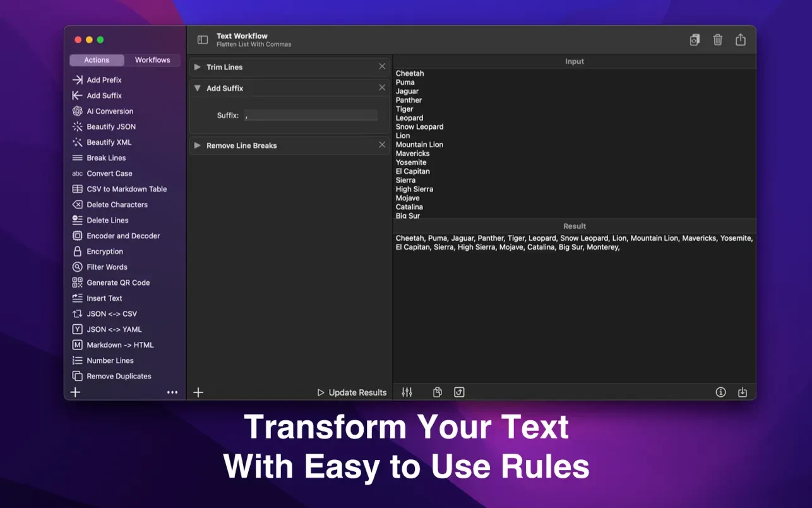Toggle the sidebar visibility icon

click(202, 39)
